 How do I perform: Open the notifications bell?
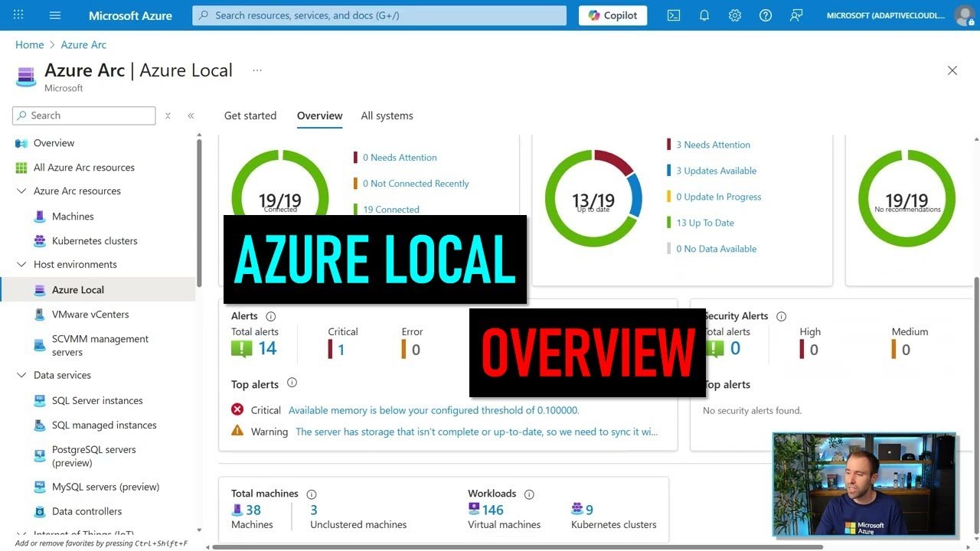(x=704, y=15)
